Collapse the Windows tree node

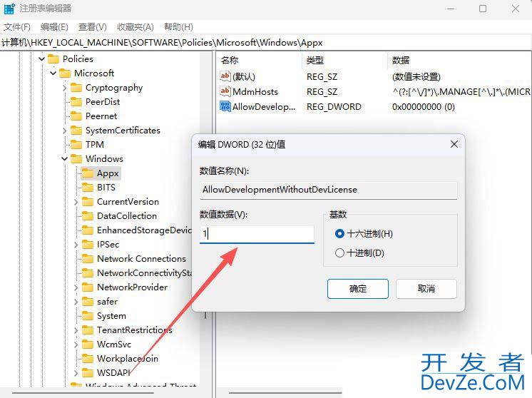tap(64, 159)
